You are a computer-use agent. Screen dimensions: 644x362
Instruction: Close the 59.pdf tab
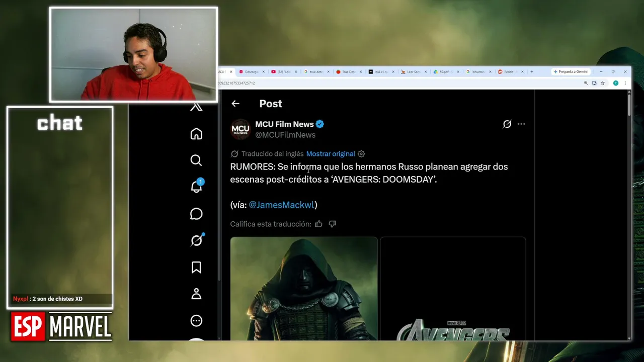point(458,72)
